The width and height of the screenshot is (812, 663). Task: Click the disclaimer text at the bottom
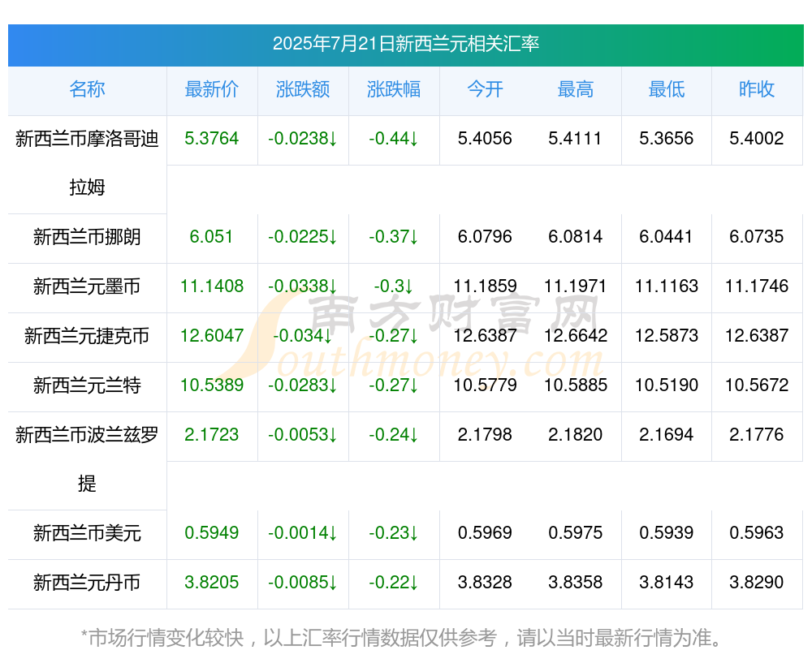[402, 638]
